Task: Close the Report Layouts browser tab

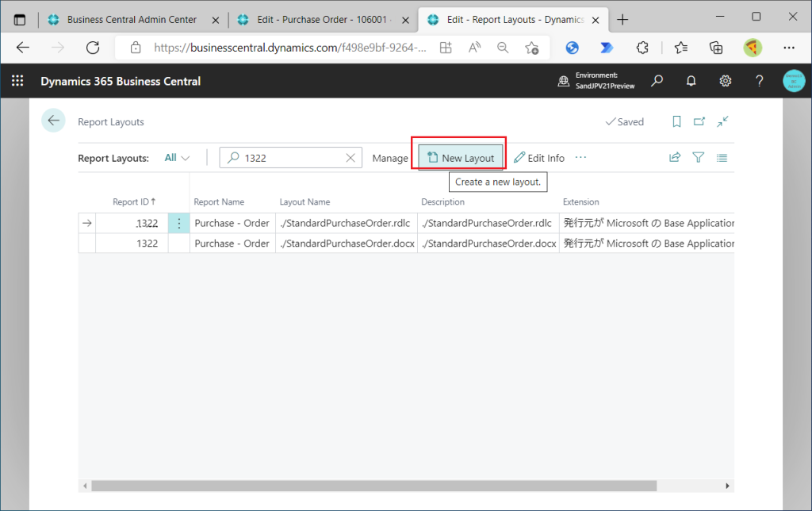Action: 596,20
